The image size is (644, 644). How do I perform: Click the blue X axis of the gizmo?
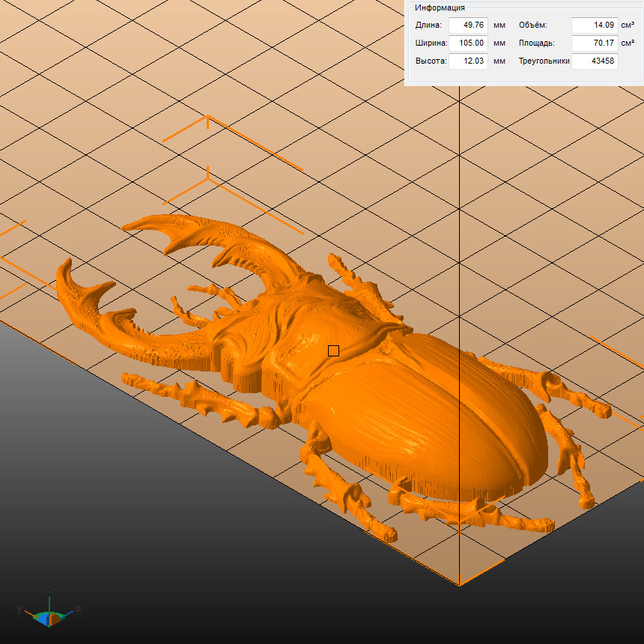(x=69, y=613)
